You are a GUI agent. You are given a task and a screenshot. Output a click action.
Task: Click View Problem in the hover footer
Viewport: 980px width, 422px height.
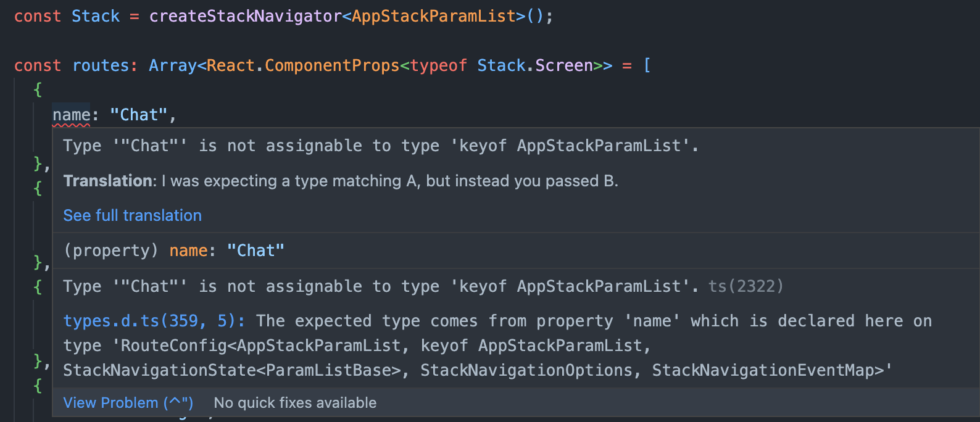tap(128, 403)
